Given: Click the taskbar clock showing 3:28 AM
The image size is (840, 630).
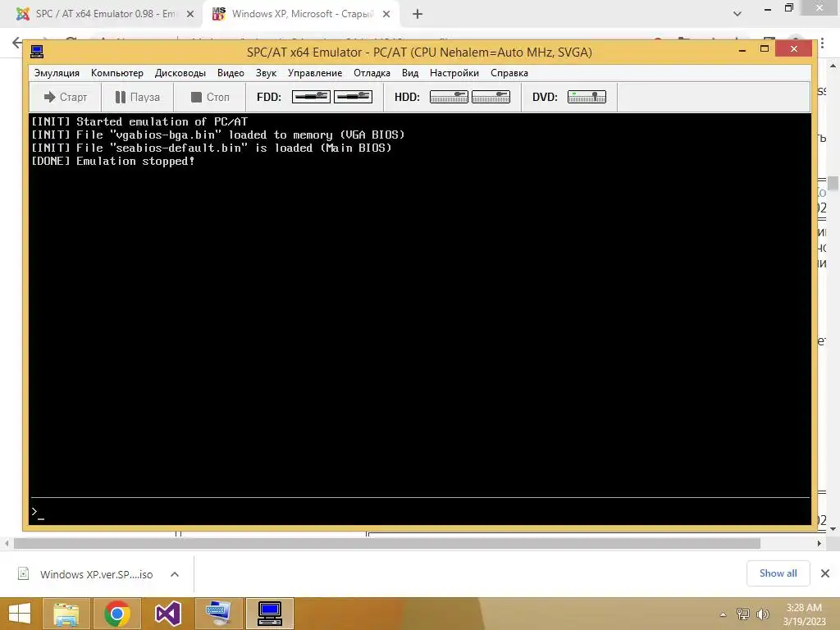Looking at the screenshot, I should tap(804, 614).
